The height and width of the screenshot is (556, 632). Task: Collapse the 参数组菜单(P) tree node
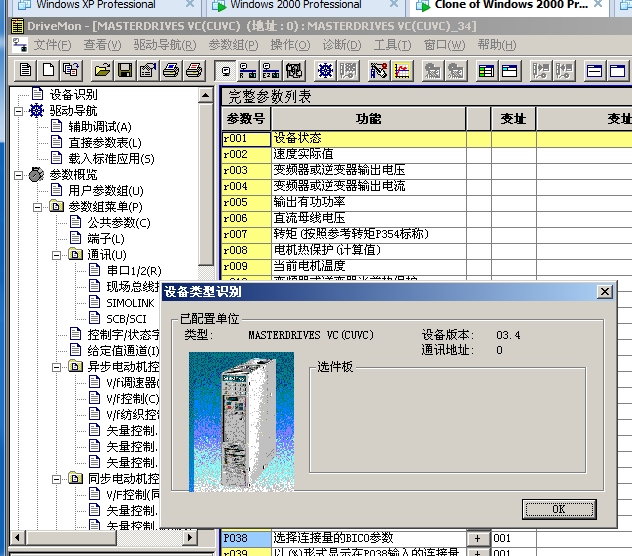[x=37, y=207]
